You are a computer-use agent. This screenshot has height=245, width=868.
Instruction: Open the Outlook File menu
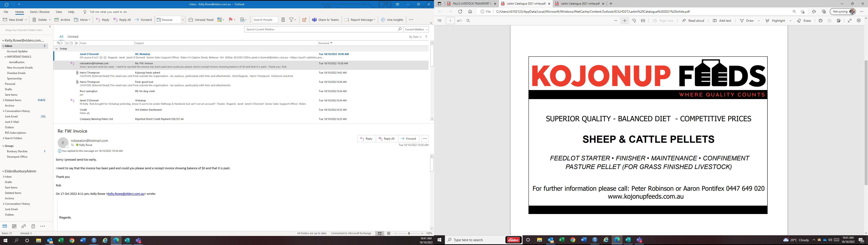point(6,12)
